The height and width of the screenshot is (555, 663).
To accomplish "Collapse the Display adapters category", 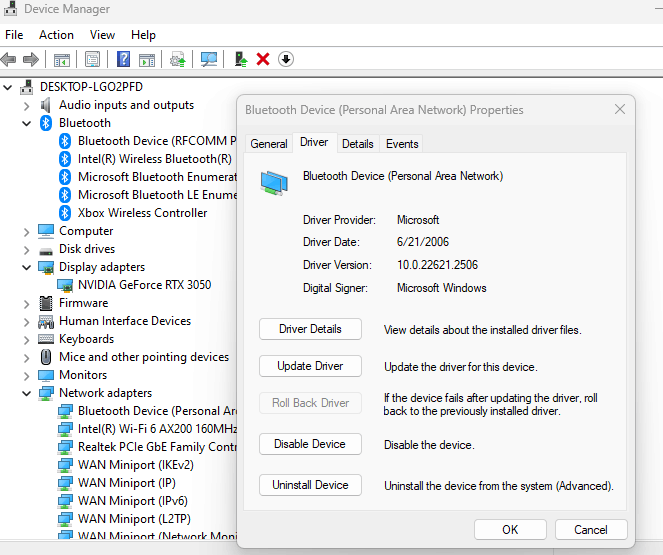I will 27,268.
